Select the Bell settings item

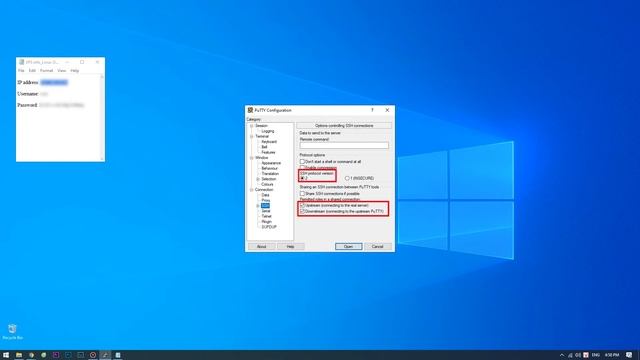(264, 147)
